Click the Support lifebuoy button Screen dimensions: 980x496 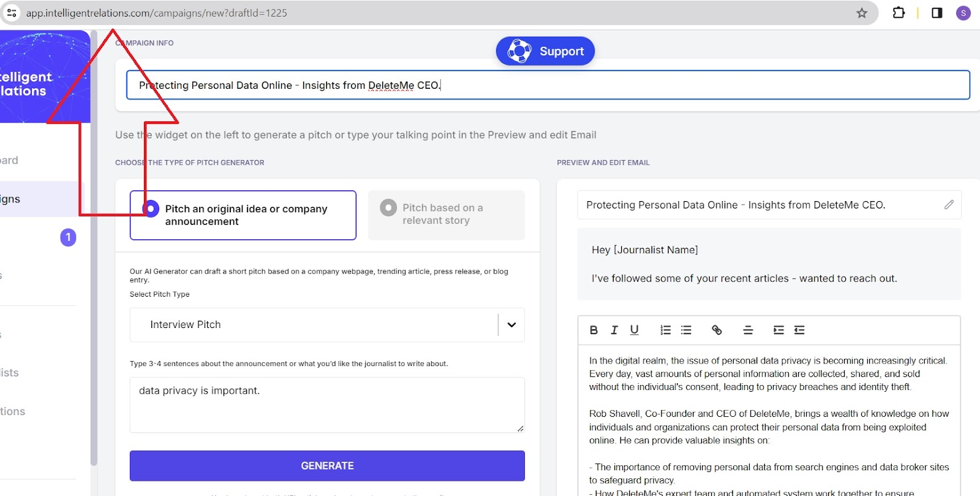pos(545,51)
